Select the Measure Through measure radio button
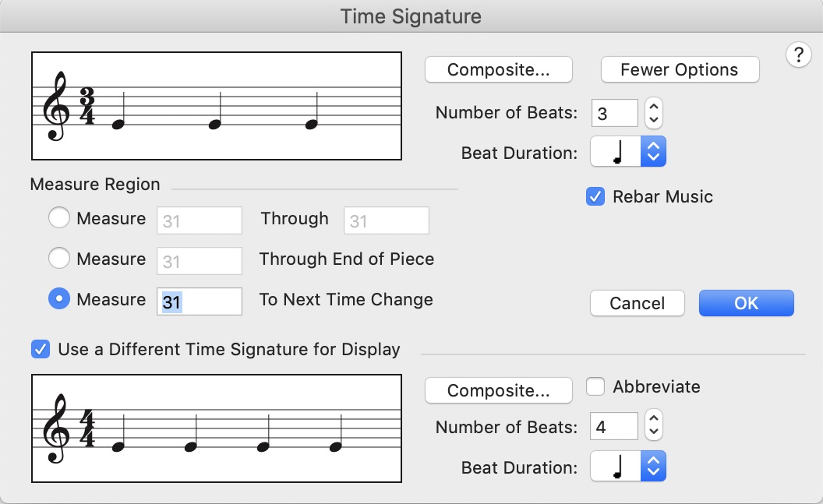 tap(60, 219)
